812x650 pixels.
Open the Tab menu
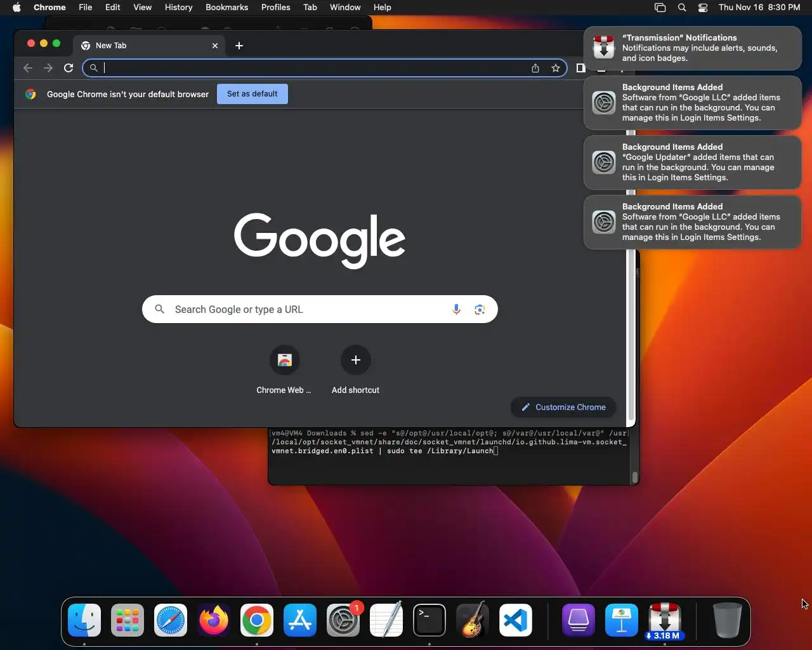310,8
